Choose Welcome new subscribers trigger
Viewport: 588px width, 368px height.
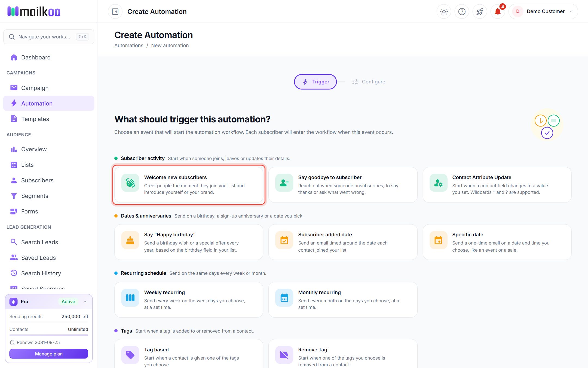[x=189, y=185]
